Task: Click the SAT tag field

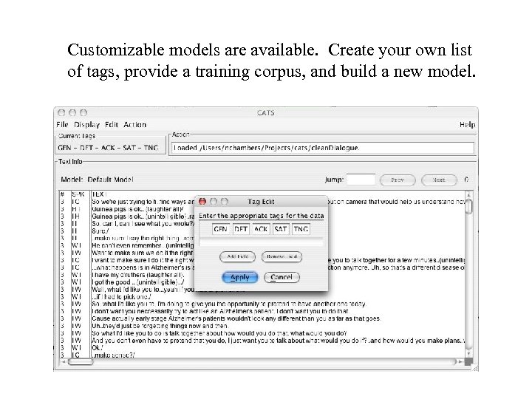Action: pyautogui.click(x=281, y=229)
